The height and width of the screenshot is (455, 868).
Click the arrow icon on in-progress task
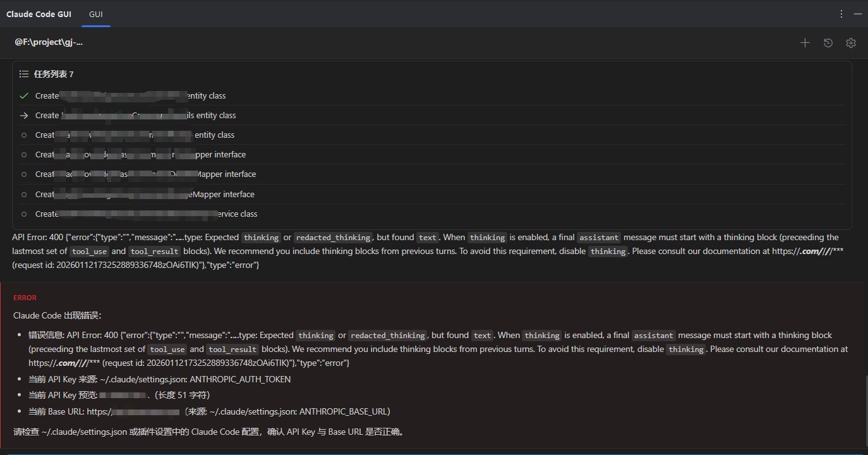(24, 116)
